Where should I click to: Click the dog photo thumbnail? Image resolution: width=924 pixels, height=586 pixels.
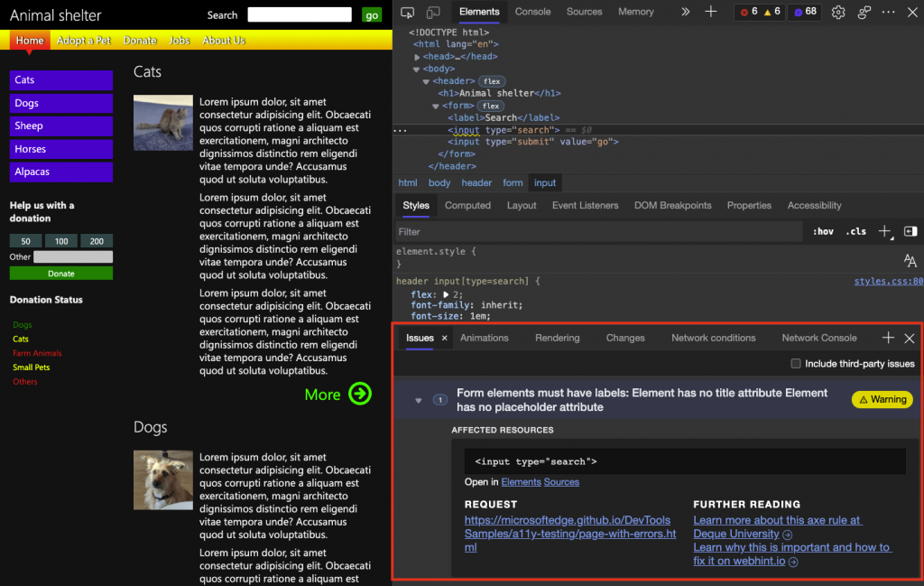click(163, 479)
